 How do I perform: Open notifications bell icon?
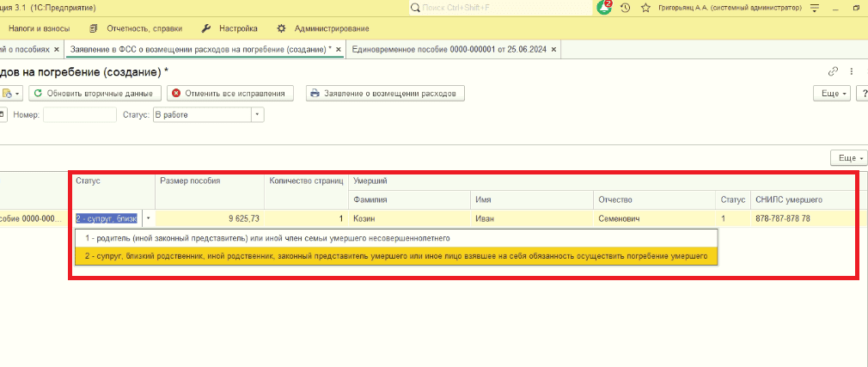(604, 8)
